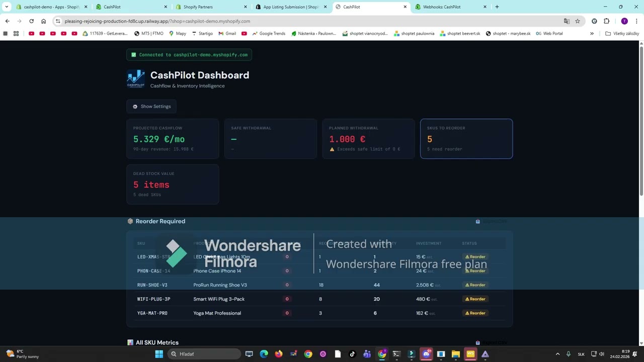Click the translate page icon
The width and height of the screenshot is (644, 362).
coord(567,21)
